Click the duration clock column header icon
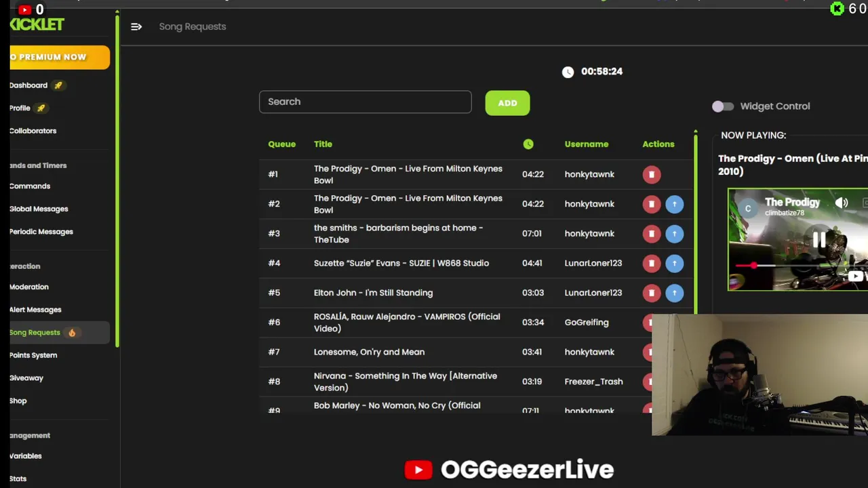 [x=528, y=144]
